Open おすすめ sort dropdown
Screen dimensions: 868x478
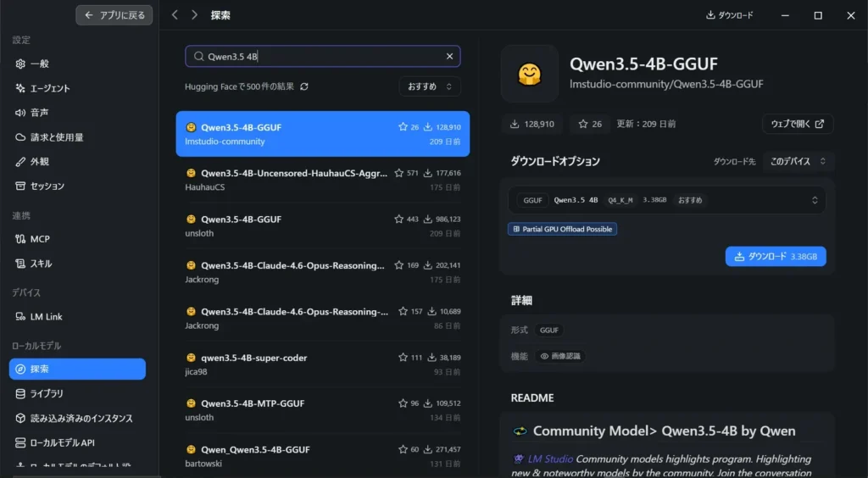(430, 86)
